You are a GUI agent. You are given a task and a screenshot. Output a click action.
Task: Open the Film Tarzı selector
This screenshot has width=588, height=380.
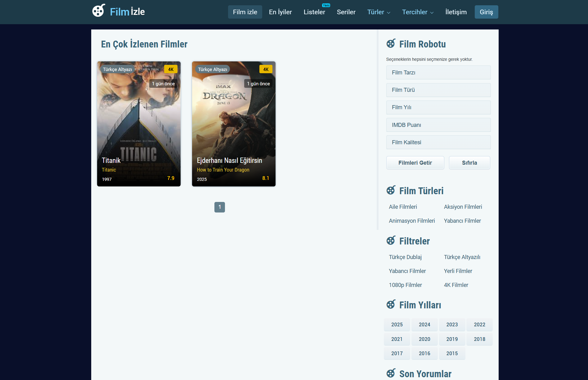pyautogui.click(x=438, y=72)
